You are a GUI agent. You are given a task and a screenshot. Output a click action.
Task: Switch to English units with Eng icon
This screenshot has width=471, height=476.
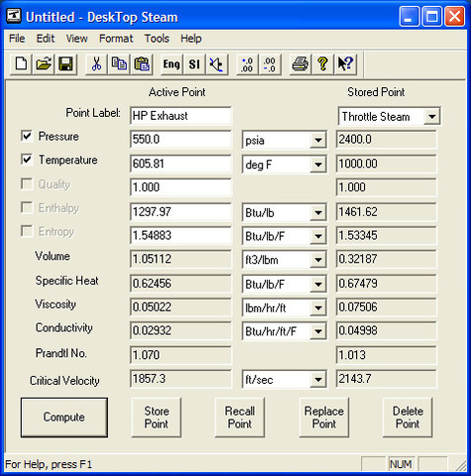click(x=172, y=63)
